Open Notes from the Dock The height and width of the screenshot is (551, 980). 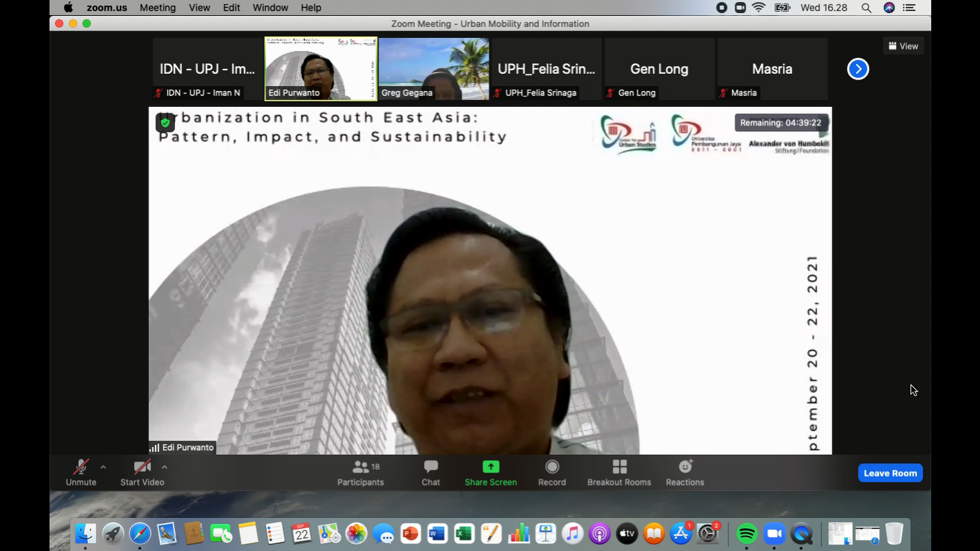(x=248, y=534)
